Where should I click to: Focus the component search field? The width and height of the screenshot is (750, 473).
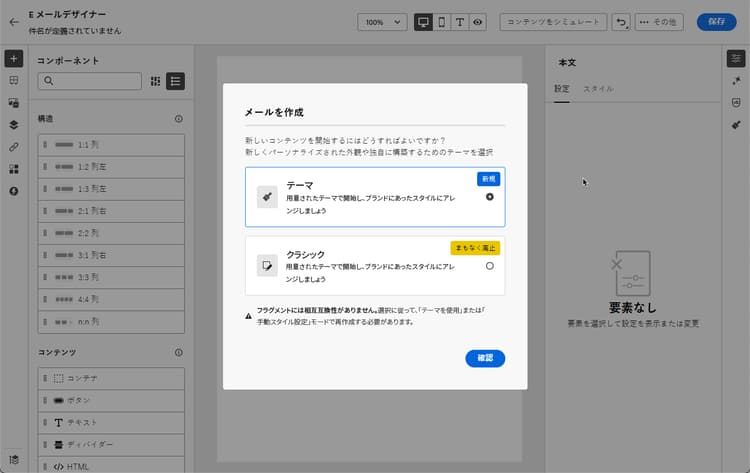(89, 81)
